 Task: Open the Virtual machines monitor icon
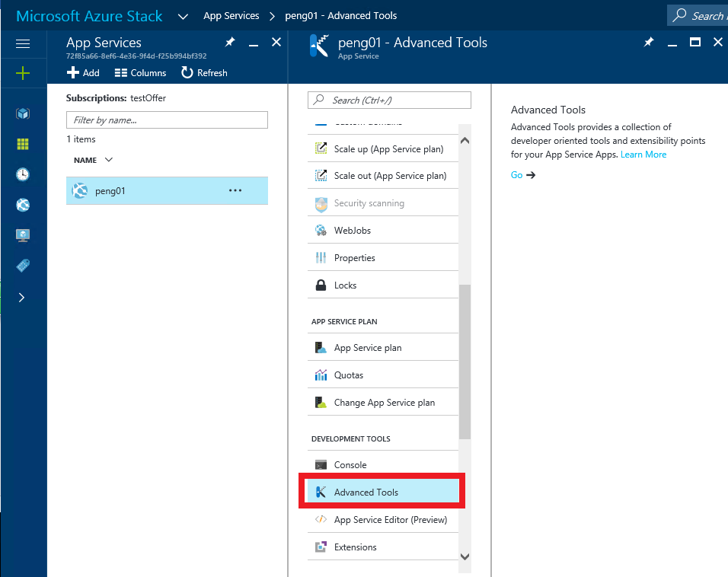tap(23, 235)
